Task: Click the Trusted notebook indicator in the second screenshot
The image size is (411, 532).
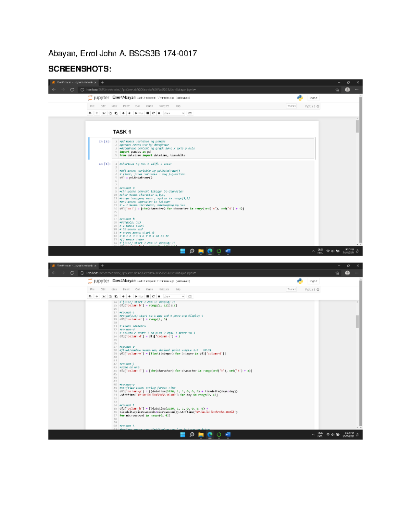Action: (291, 289)
